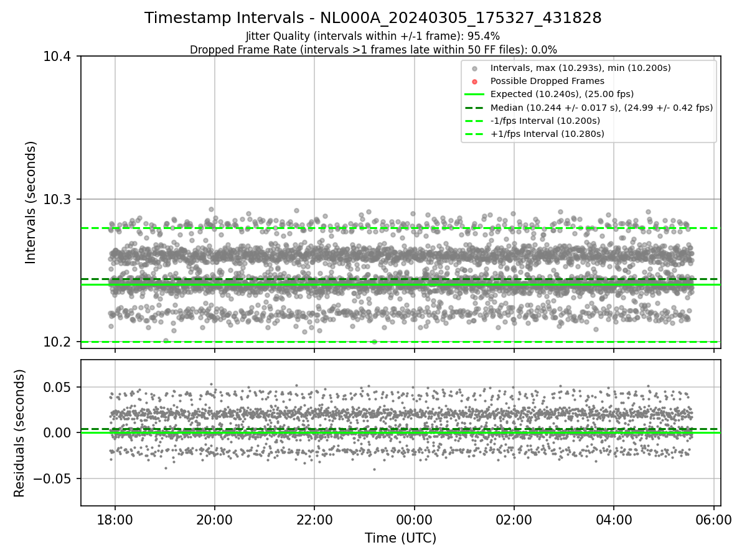Click legend entry starting 'Median (10.244 +/- 0.017 s)'

tap(601, 108)
